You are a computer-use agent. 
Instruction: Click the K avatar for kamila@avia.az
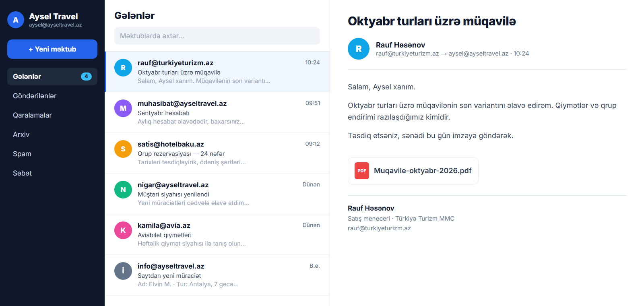click(123, 230)
